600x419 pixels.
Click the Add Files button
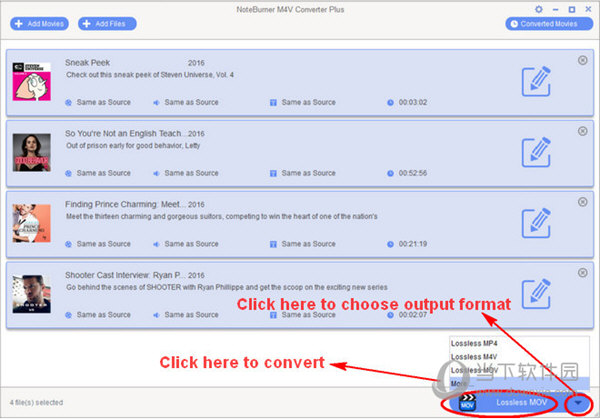click(107, 24)
